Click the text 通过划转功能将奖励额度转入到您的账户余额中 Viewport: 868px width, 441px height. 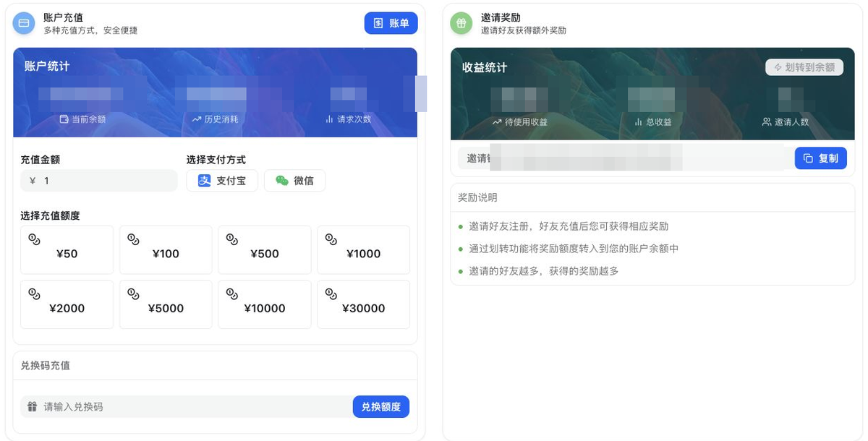(574, 249)
